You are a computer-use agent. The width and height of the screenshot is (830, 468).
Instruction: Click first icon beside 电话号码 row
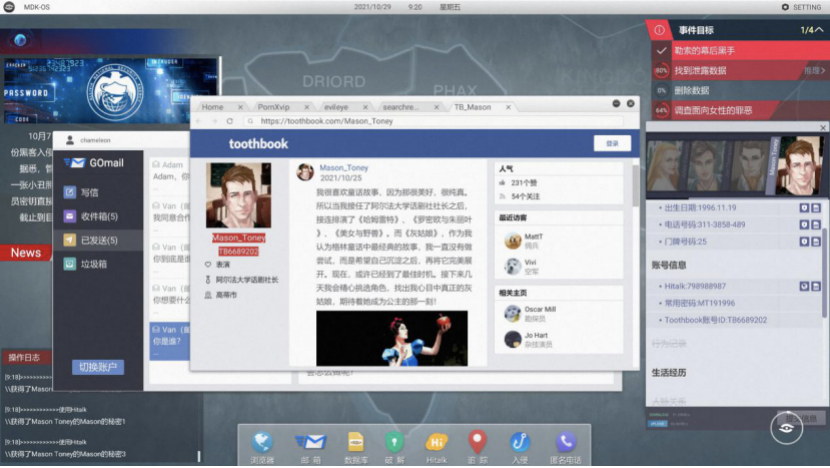[804, 225]
